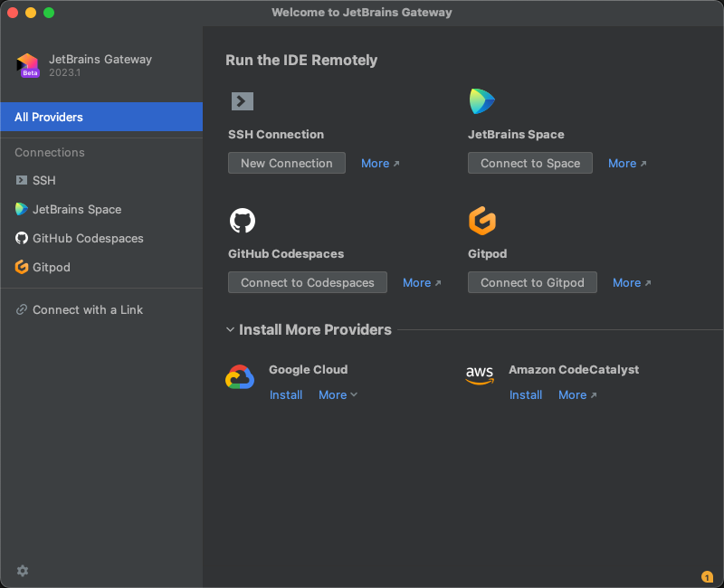724x588 pixels.
Task: Open GitHub Codespaces in sidebar
Action: coord(101,238)
